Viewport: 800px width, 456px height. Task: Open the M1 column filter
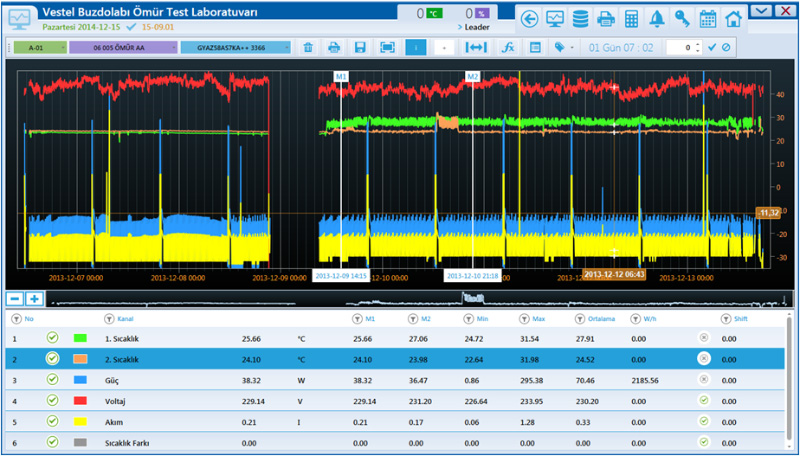(x=357, y=319)
